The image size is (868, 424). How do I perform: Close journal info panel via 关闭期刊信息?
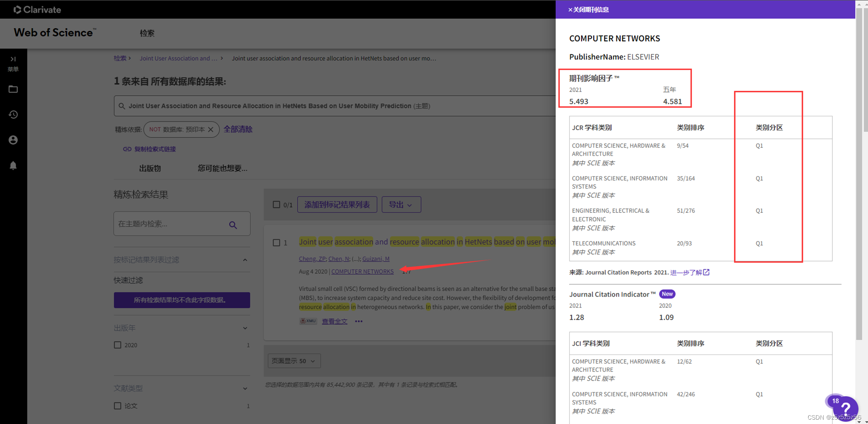pos(588,10)
